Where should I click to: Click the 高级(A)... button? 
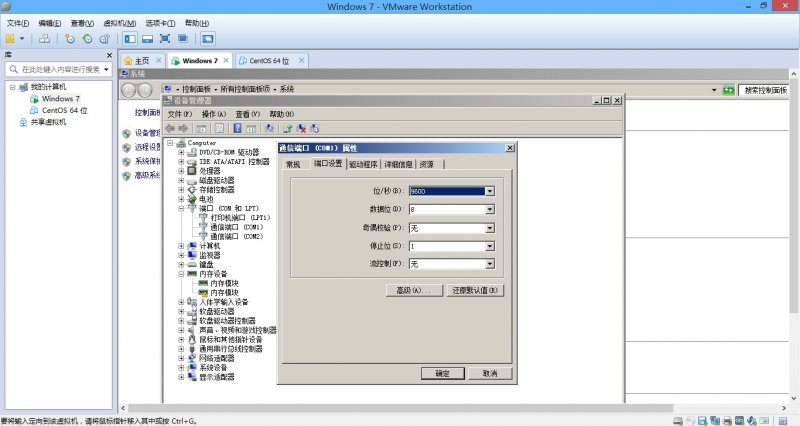[x=413, y=290]
